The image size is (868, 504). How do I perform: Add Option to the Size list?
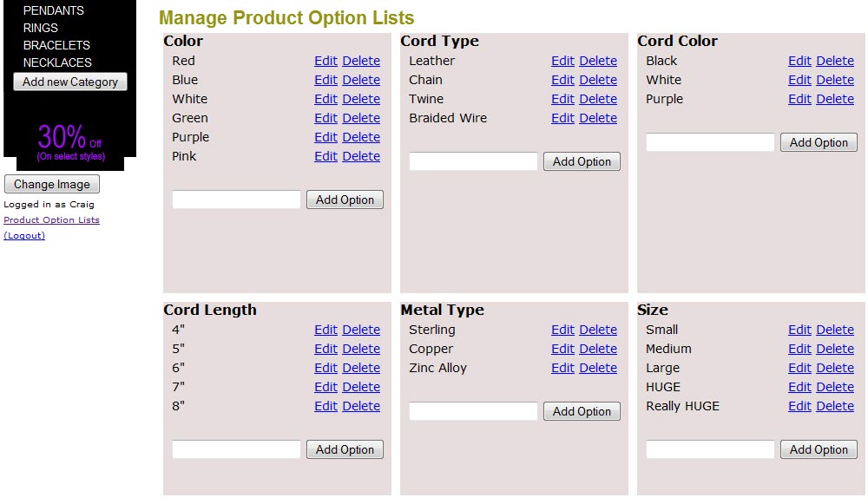(x=819, y=449)
